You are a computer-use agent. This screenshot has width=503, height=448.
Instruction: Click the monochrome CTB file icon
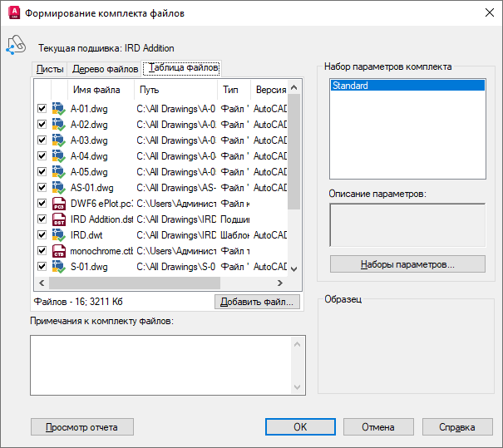pyautogui.click(x=58, y=251)
